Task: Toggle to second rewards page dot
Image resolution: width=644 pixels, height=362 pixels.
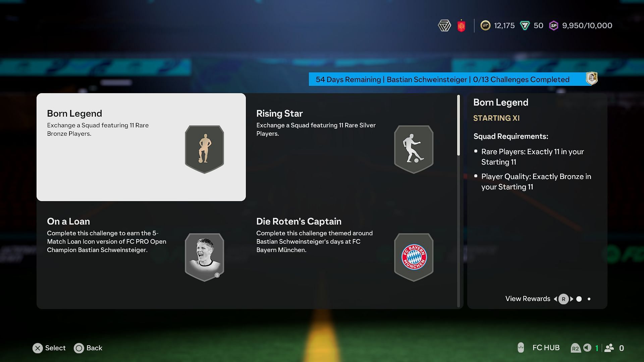Action: 589,299
